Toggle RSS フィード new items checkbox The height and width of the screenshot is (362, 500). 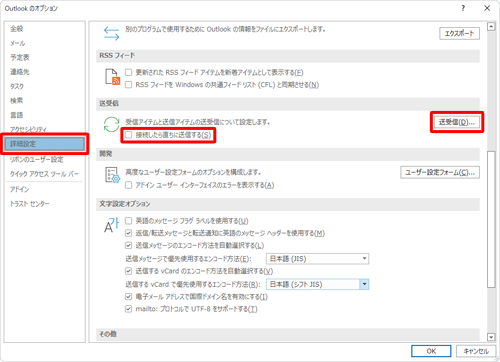coord(128,72)
